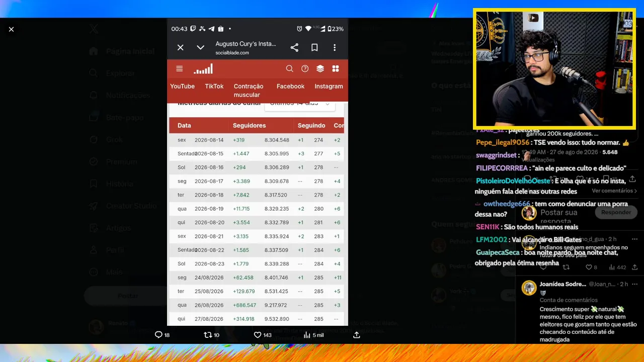This screenshot has width=644, height=362.
Task: Open Joanídea Sodre's profile name
Action: click(562, 284)
